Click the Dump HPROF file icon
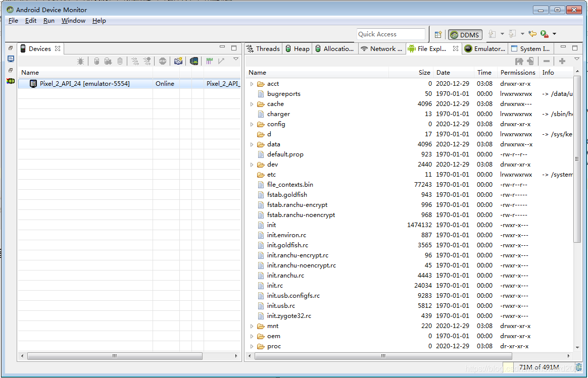The height and width of the screenshot is (378, 588). pyautogui.click(x=108, y=61)
